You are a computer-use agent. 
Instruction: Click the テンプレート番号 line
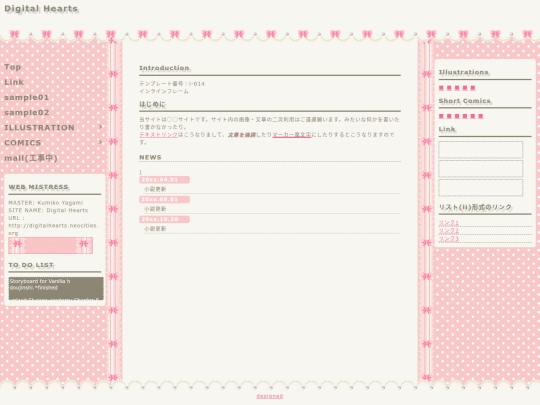point(172,84)
